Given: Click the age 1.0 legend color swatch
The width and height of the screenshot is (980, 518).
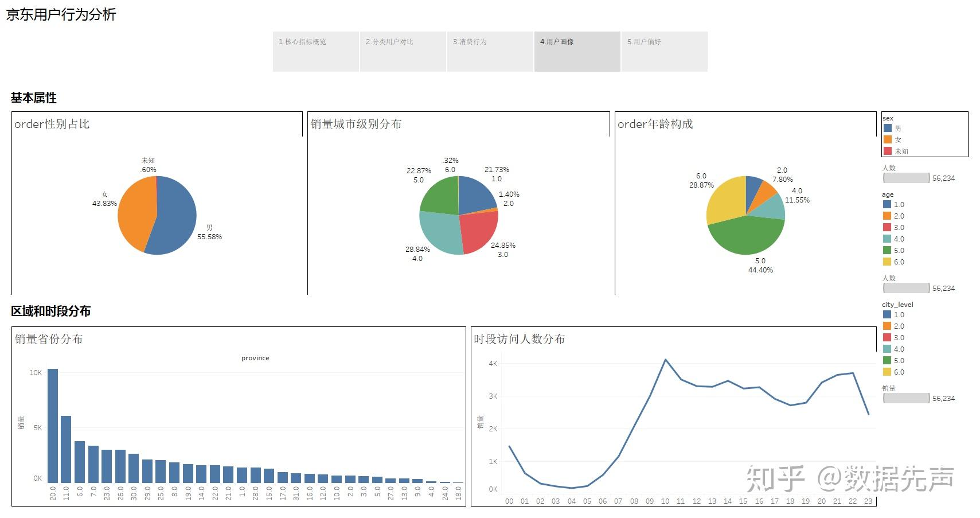Looking at the screenshot, I should (888, 204).
